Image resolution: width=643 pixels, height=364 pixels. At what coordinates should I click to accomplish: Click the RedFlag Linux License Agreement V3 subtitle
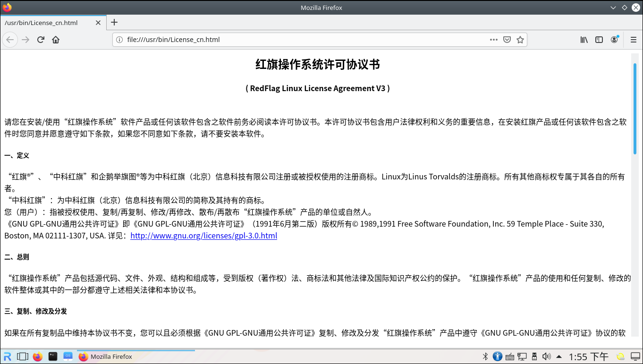[318, 88]
